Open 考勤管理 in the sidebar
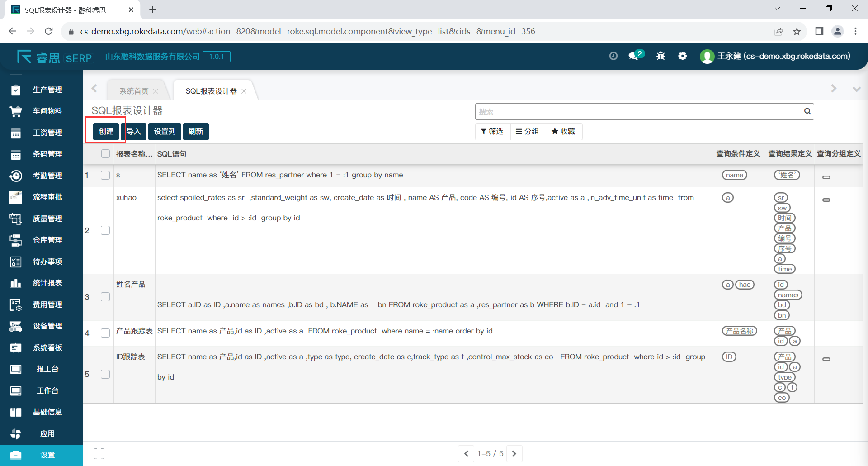 coord(47,176)
